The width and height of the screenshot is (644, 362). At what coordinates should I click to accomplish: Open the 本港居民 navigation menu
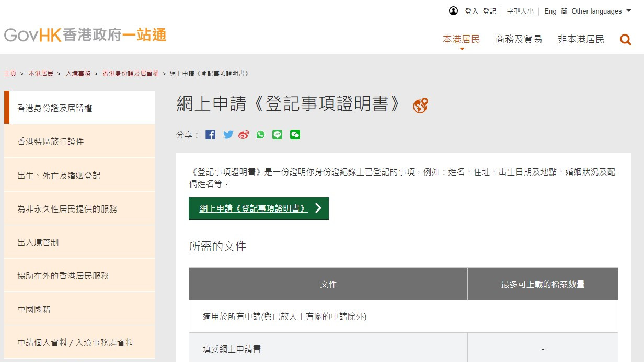(461, 39)
